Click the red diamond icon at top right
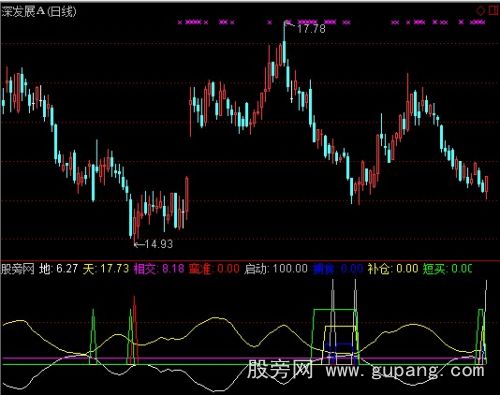The width and height of the screenshot is (500, 395). (480, 11)
